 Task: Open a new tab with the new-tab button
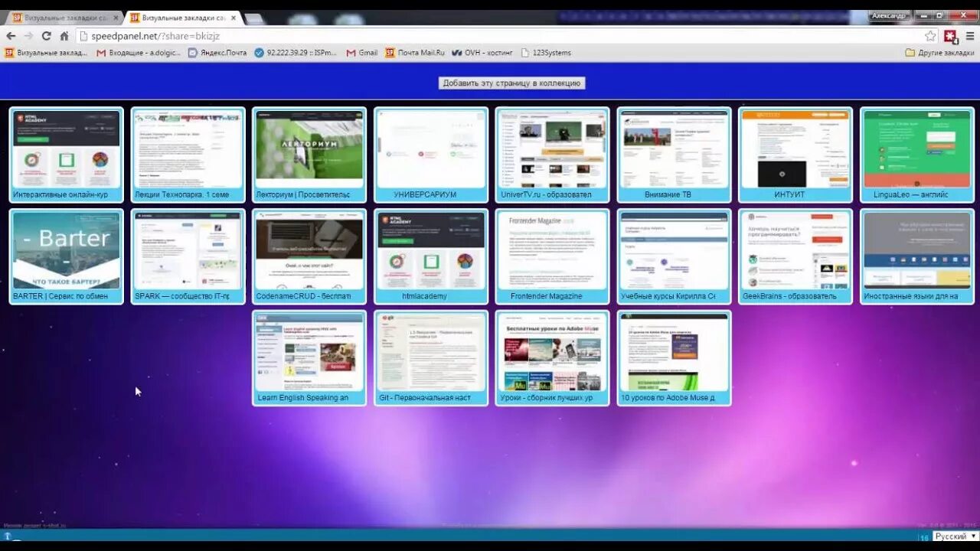[253, 18]
